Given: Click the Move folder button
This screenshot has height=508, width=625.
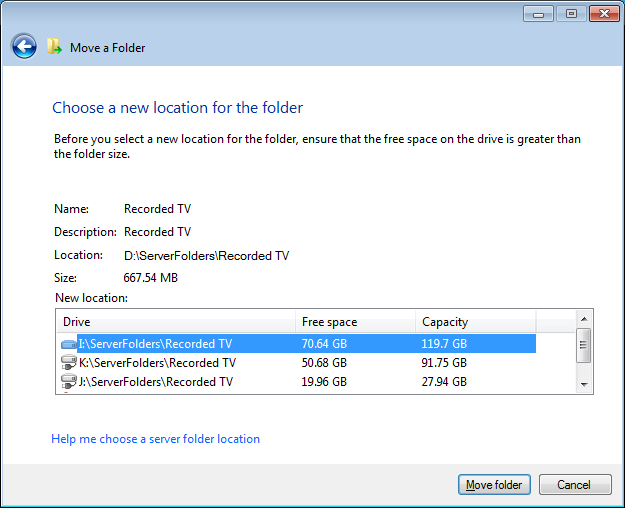Looking at the screenshot, I should tap(494, 485).
